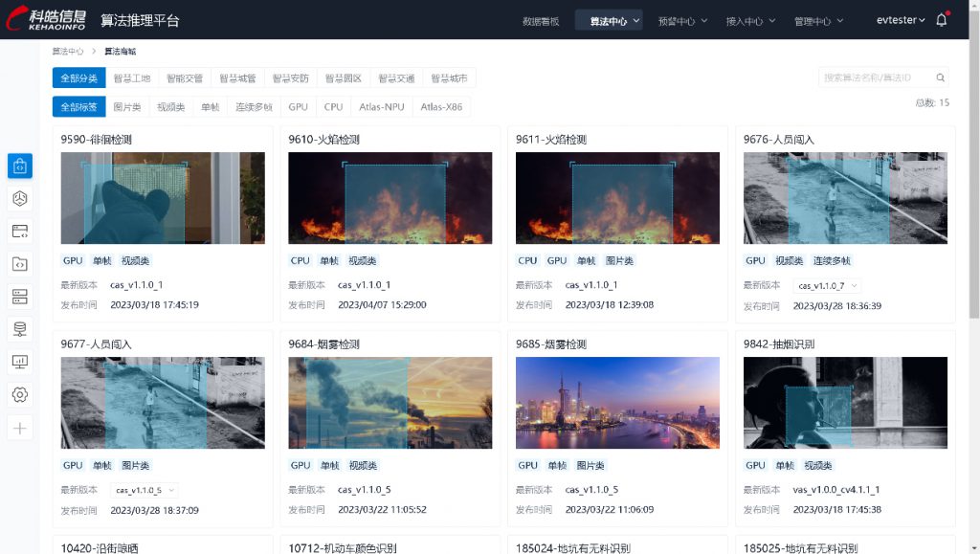Select the 全部分类 category tab

click(x=78, y=78)
